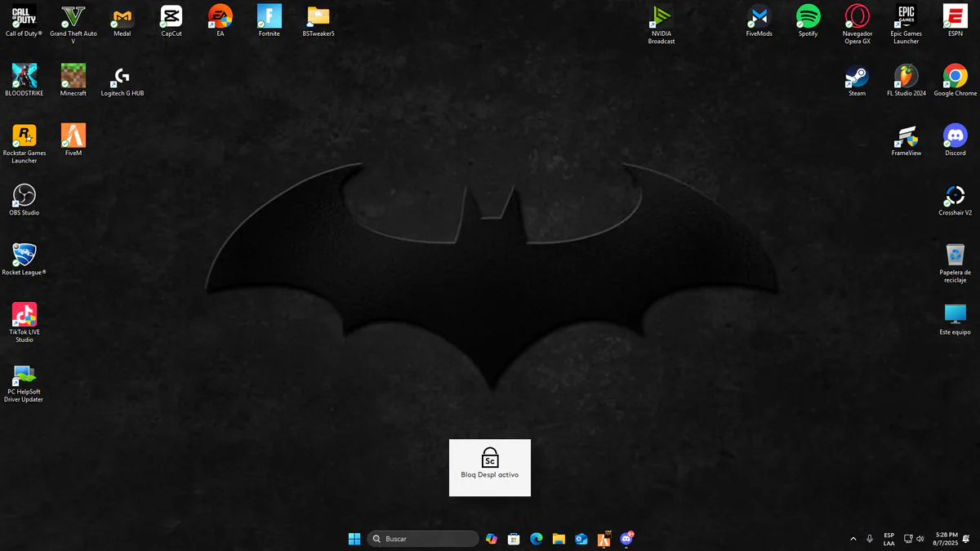Expand hidden system tray icons
This screenshot has width=980, height=551.
(x=853, y=539)
